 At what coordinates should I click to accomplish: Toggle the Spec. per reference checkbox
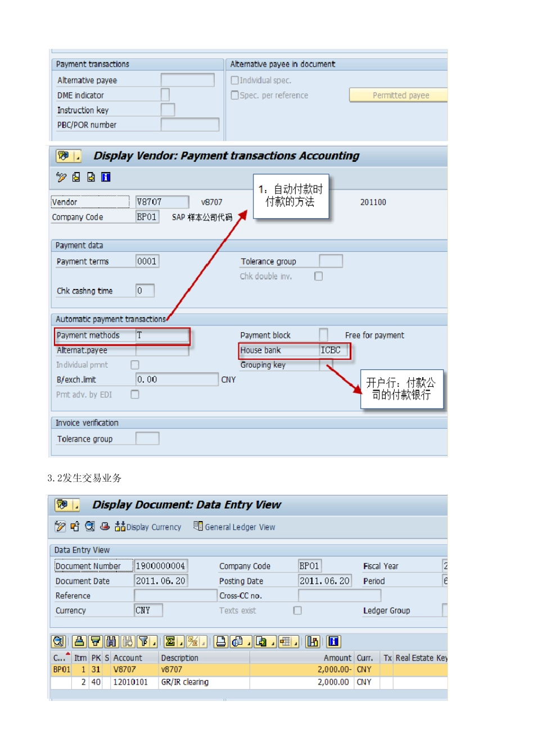click(235, 96)
